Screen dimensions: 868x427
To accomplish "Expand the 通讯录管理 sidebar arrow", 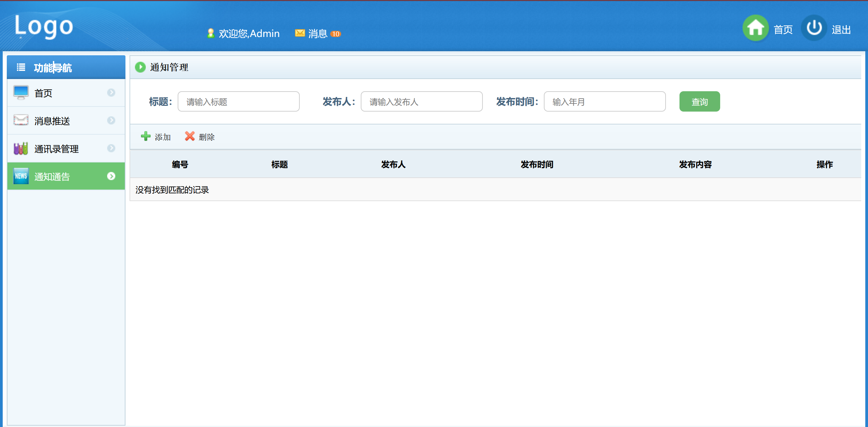I will pos(111,148).
